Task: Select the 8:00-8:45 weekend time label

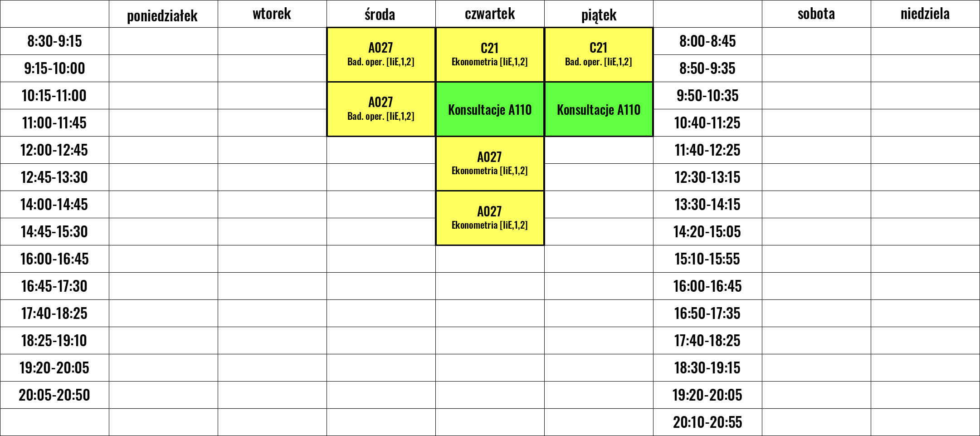Action: click(x=707, y=41)
